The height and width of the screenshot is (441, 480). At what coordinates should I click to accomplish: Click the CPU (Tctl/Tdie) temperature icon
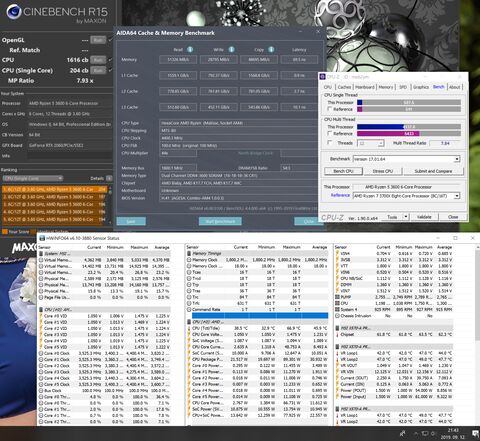189,328
